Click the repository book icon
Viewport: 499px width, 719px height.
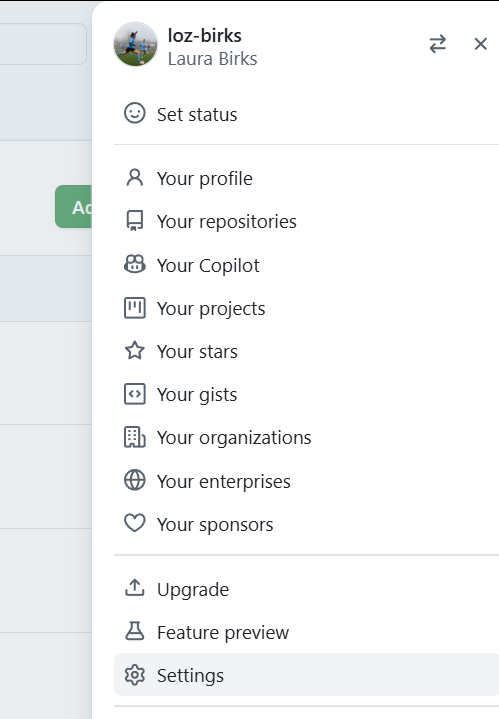tap(135, 221)
